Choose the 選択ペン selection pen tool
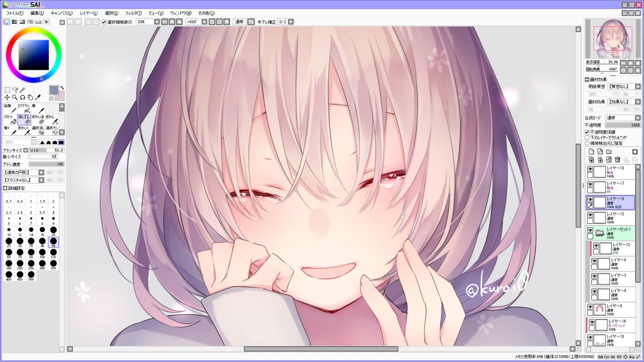Viewport: 644px width, 362px height. [52, 130]
